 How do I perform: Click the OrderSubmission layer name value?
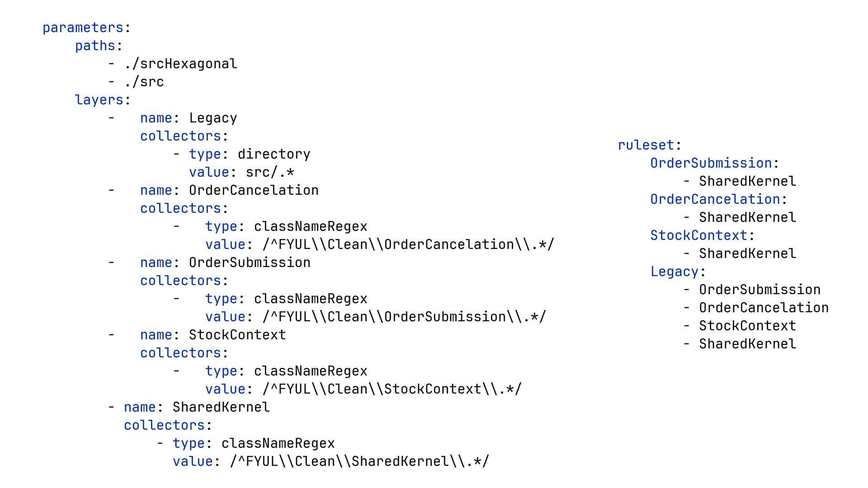[249, 263]
